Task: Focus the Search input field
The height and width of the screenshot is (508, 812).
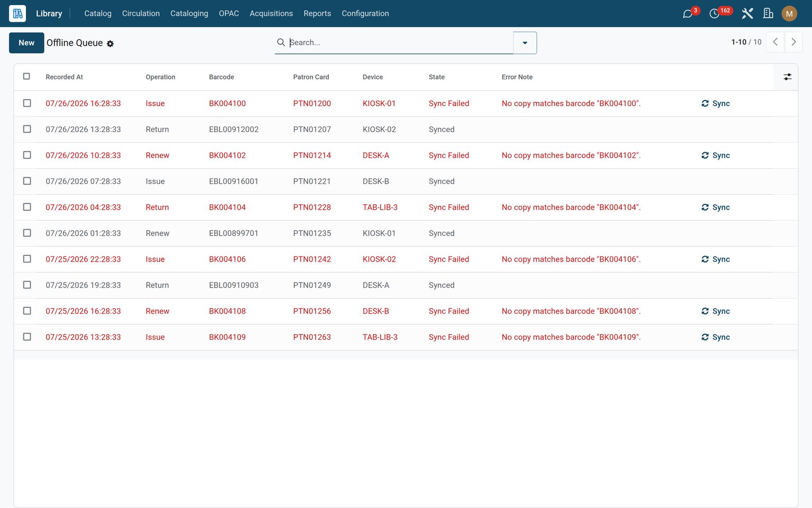Action: click(x=400, y=43)
